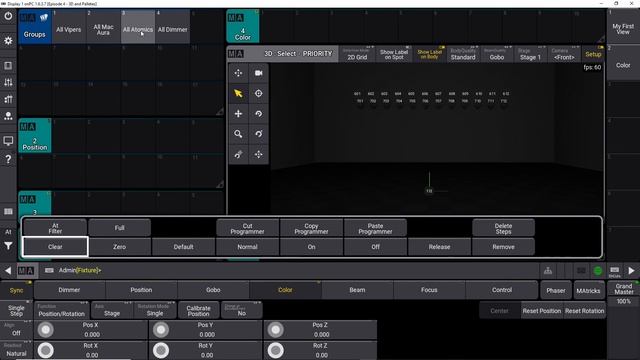Image resolution: width=640 pixels, height=360 pixels.
Task: Toggle the Align Off setting
Action: pos(16,330)
